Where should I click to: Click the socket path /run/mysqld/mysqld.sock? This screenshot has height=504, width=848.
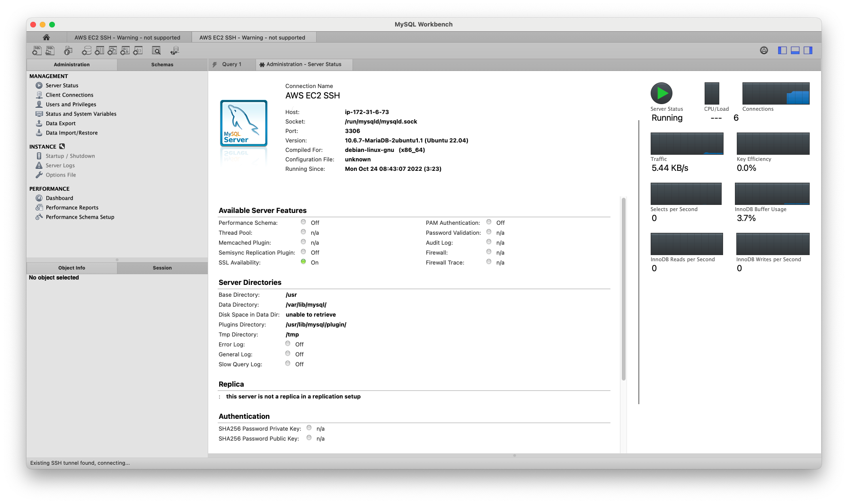381,122
